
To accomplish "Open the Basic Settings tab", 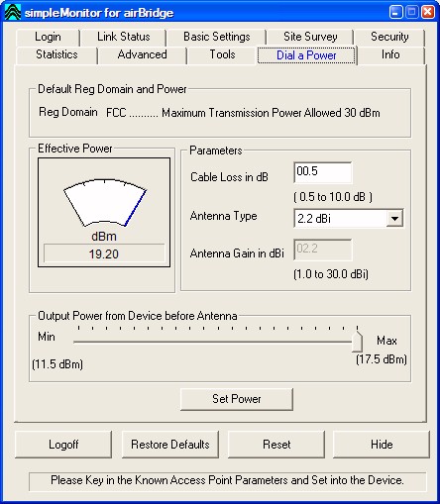I will (217, 37).
